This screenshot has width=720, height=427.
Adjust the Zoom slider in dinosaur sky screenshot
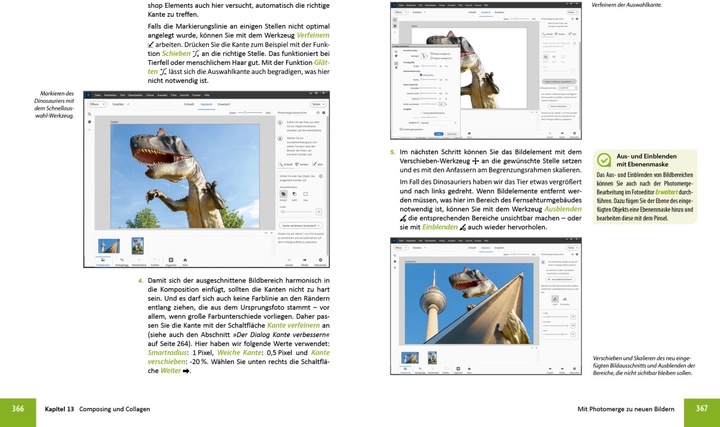pyautogui.click(x=250, y=112)
